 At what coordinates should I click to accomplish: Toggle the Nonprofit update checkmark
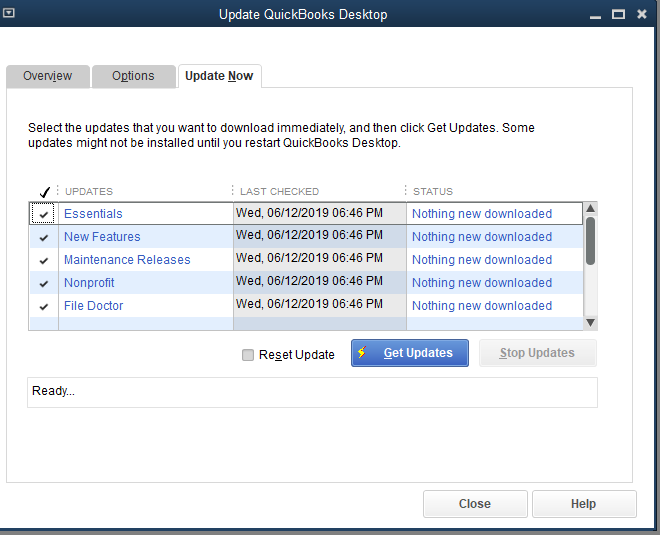tap(43, 283)
